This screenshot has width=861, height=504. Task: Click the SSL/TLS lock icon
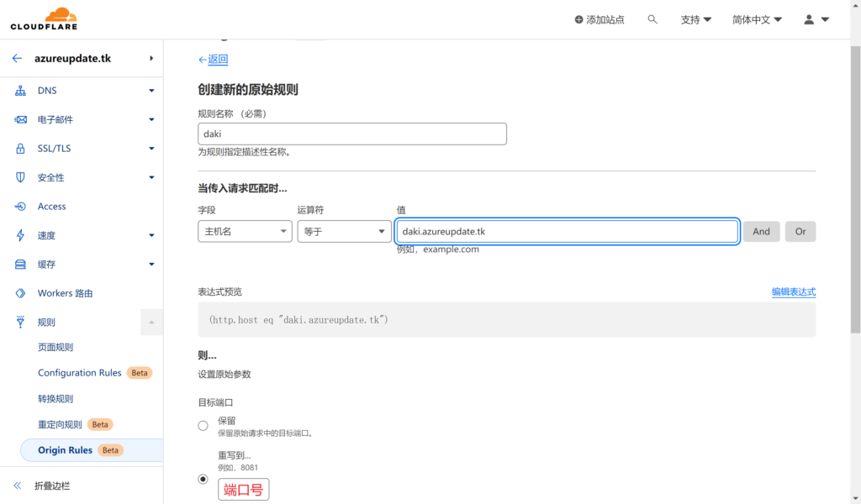pyautogui.click(x=20, y=149)
